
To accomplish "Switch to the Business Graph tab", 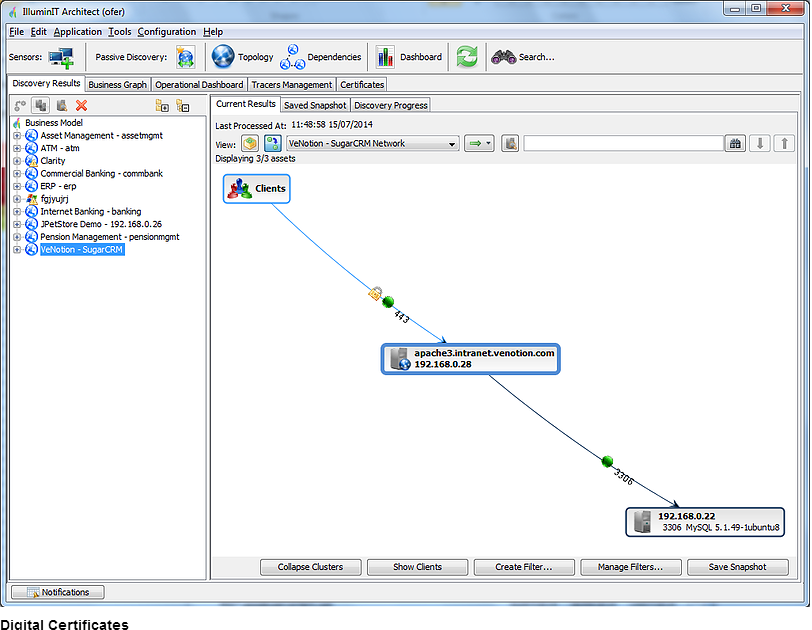I will click(x=118, y=85).
